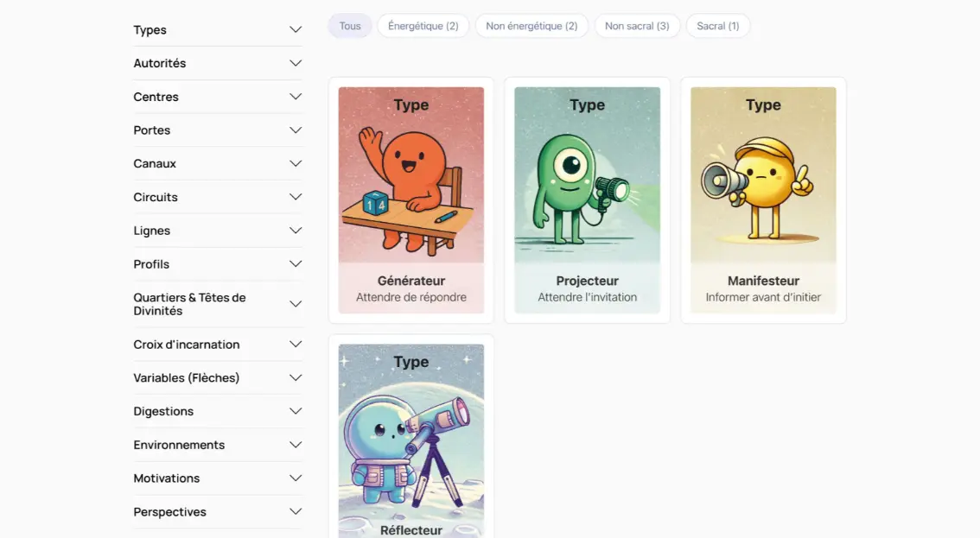Open the Réflecteur telescope character card
This screenshot has width=980, height=538.
pyautogui.click(x=410, y=432)
